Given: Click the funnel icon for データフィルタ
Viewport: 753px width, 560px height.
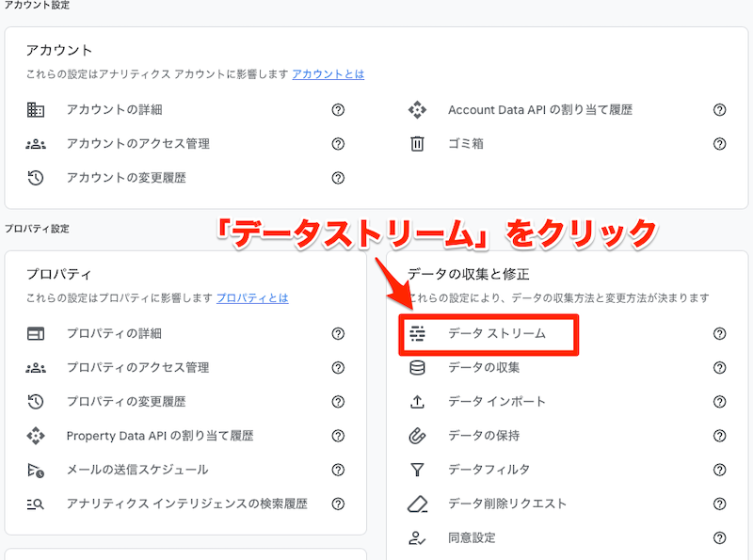Looking at the screenshot, I should [x=417, y=470].
